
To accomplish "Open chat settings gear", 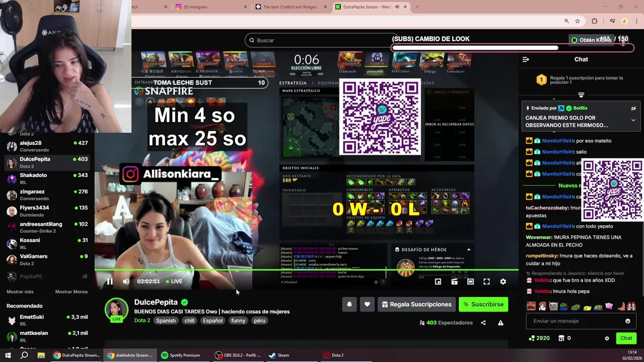I will pyautogui.click(x=607, y=338).
